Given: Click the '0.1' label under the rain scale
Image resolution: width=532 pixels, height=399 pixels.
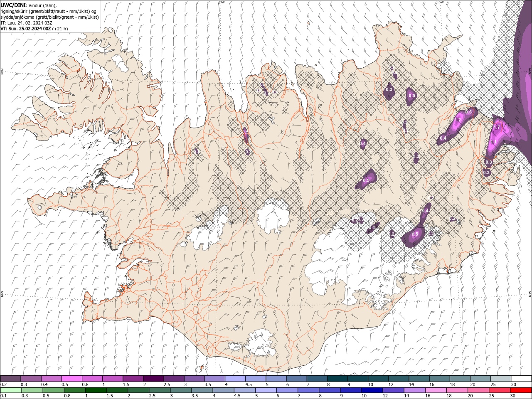Looking at the screenshot, I should click(3, 396).
